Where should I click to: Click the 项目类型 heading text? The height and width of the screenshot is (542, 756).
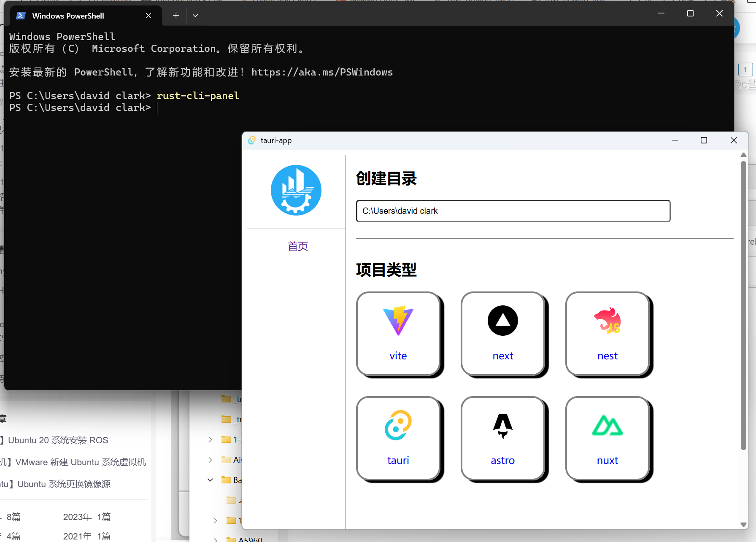click(x=386, y=270)
